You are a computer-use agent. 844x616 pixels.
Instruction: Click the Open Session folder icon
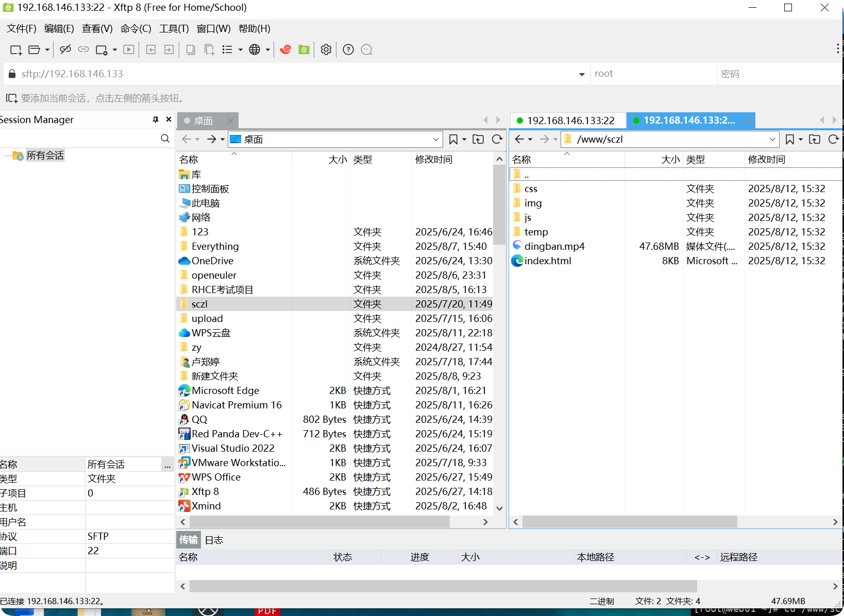35,50
